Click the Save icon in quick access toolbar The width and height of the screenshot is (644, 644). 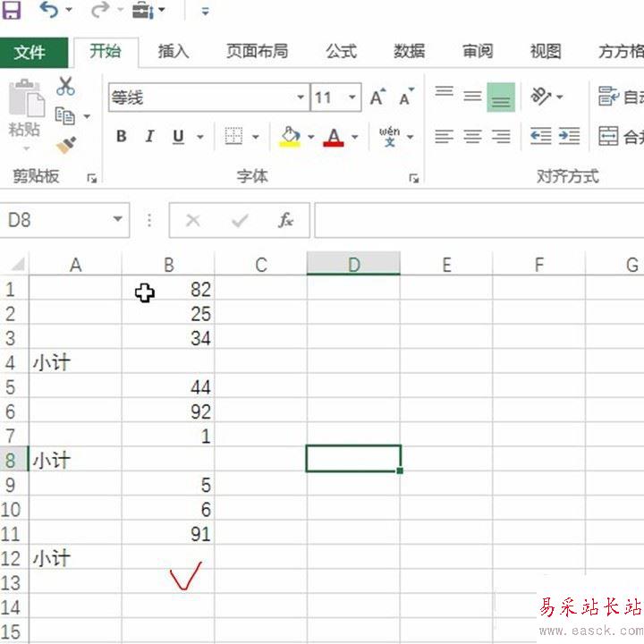[x=11, y=10]
